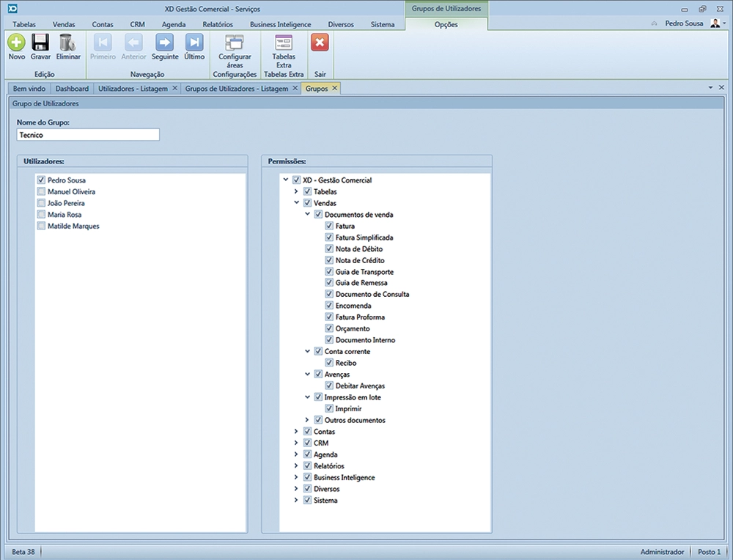
Task: Select Fatura Proforma in permissions tree
Action: 359,317
